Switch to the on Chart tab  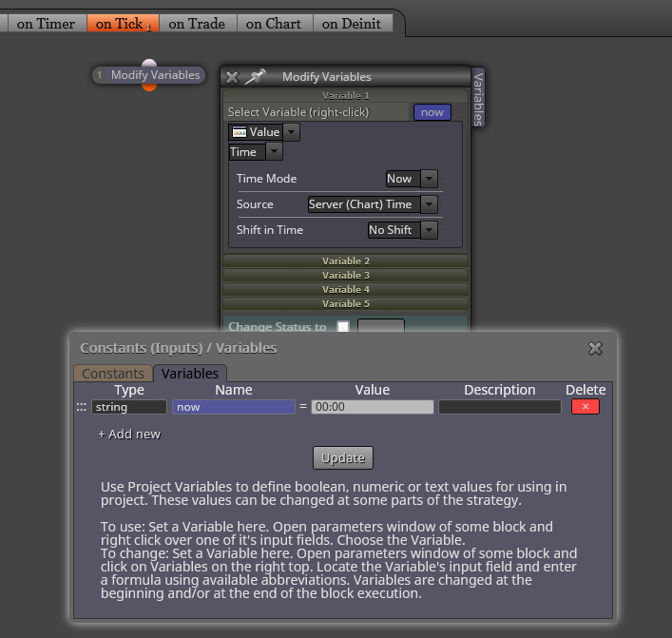(x=274, y=24)
